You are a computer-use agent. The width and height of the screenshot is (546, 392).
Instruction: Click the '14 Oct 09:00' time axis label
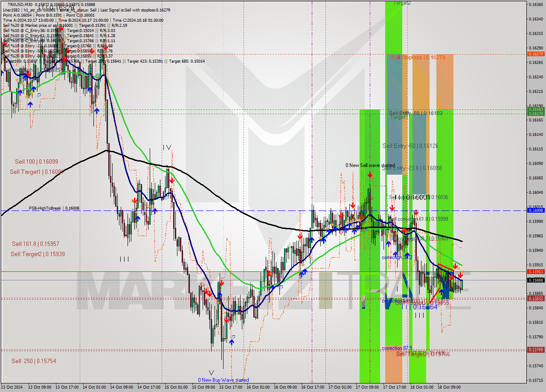[122, 387]
